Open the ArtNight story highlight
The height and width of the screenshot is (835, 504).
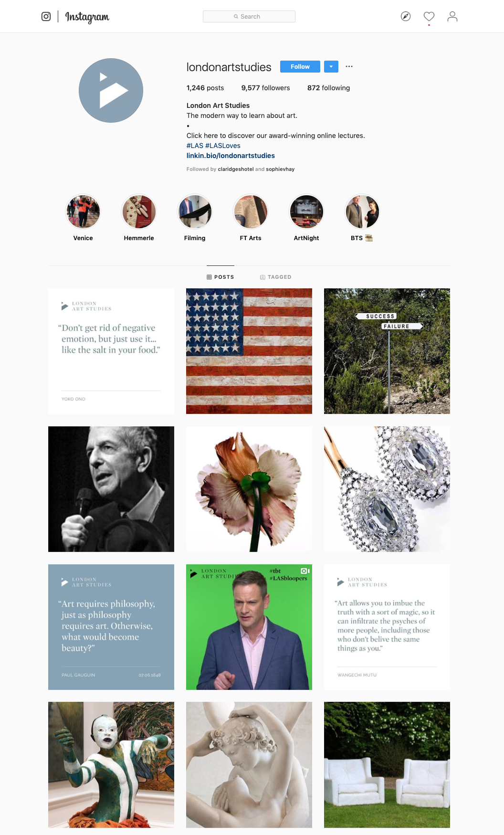tap(306, 211)
